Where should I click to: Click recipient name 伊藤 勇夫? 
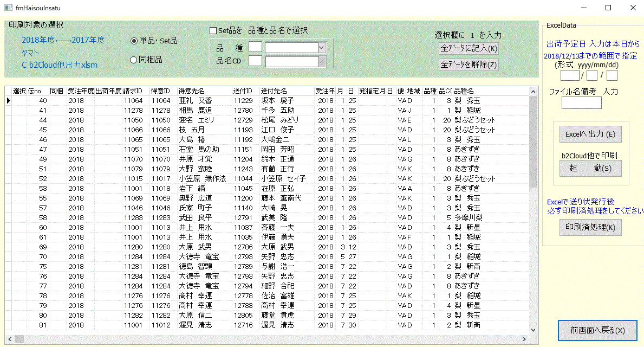[x=278, y=237]
